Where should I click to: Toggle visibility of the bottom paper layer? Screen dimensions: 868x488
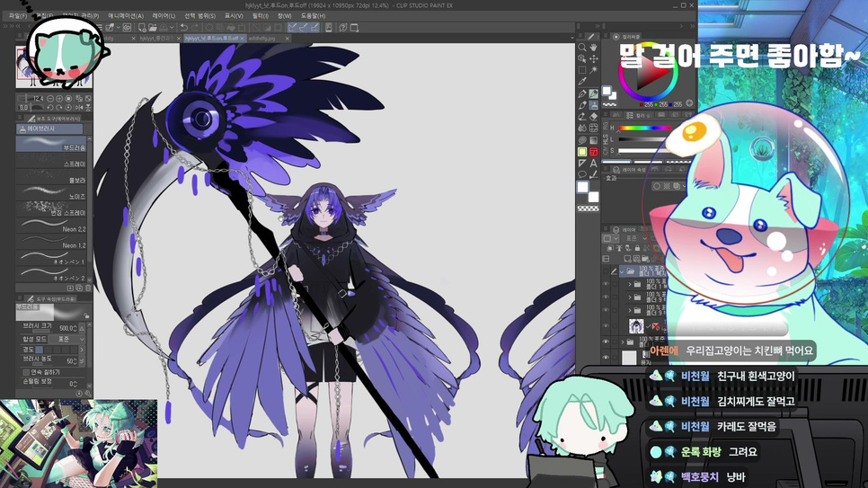click(606, 358)
